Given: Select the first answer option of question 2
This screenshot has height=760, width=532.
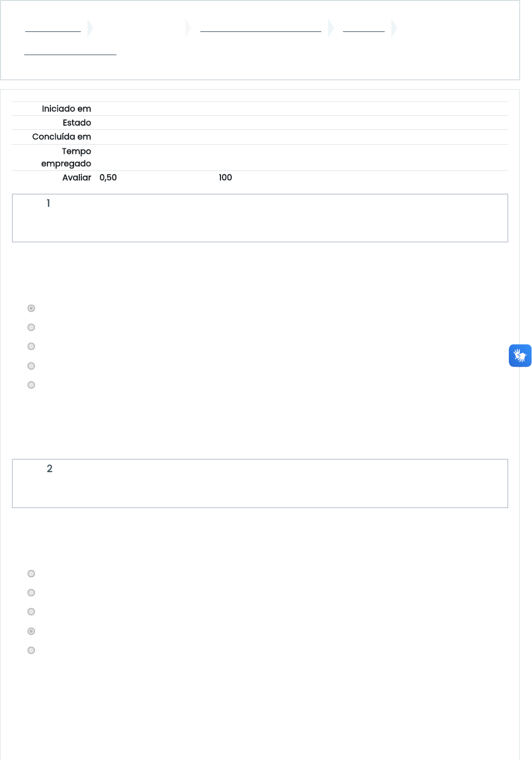Looking at the screenshot, I should click(31, 574).
